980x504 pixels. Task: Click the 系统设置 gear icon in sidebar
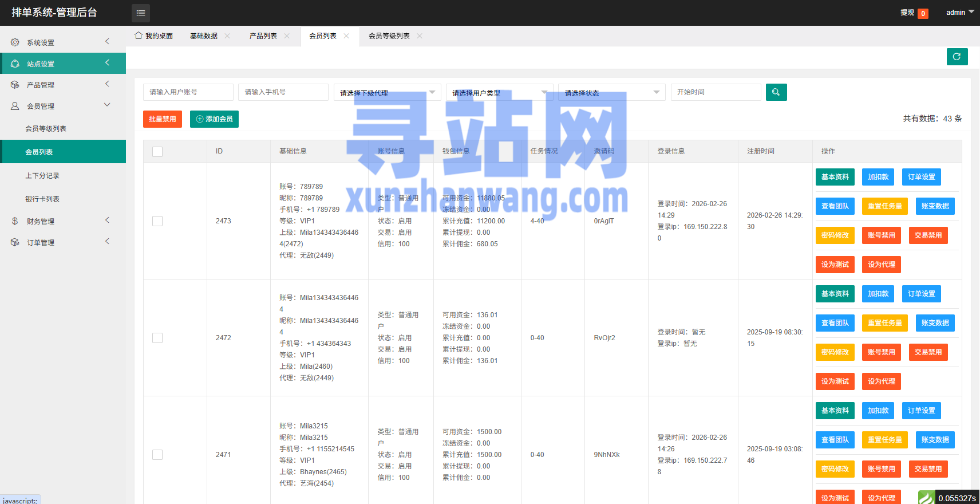coord(15,42)
